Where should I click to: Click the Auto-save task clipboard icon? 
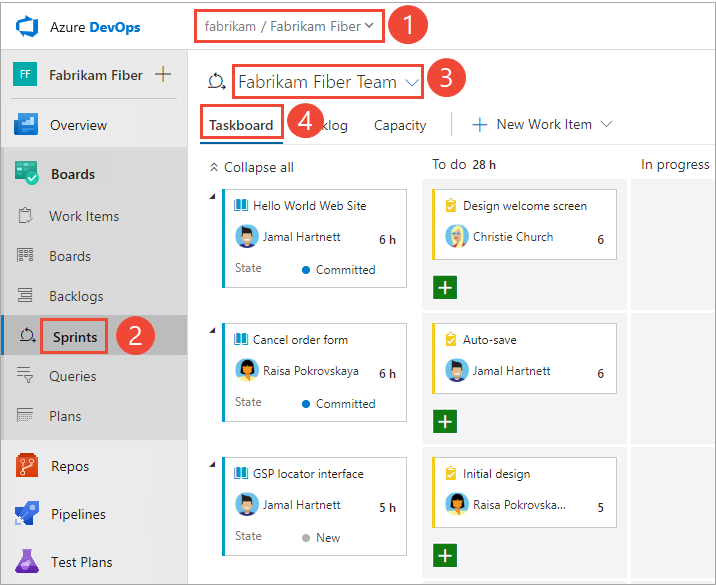click(x=451, y=339)
